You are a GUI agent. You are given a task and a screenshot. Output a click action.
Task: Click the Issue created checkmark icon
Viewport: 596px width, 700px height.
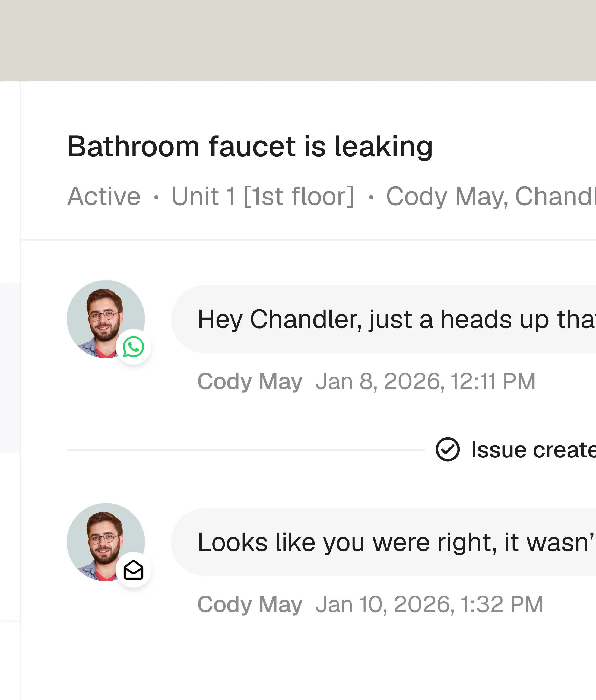coord(447,450)
